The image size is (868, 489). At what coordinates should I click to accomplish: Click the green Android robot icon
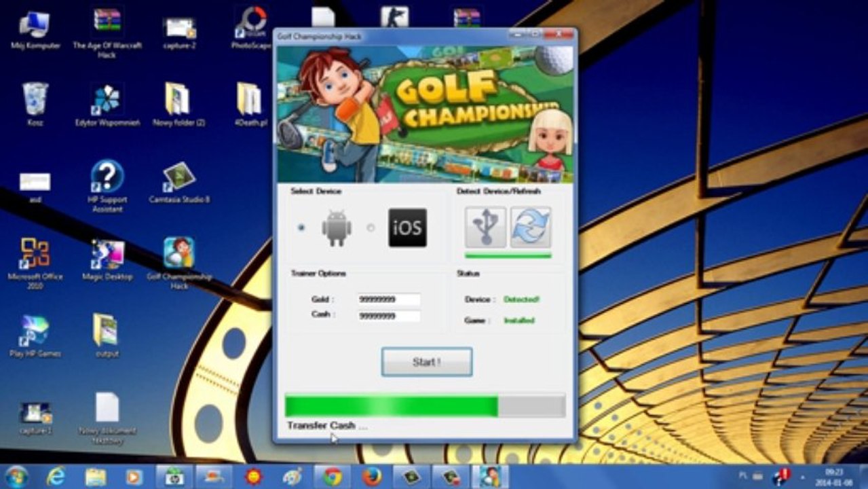(337, 228)
